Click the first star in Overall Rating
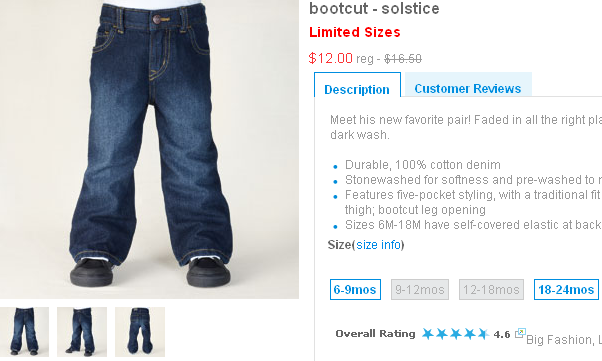 428,334
